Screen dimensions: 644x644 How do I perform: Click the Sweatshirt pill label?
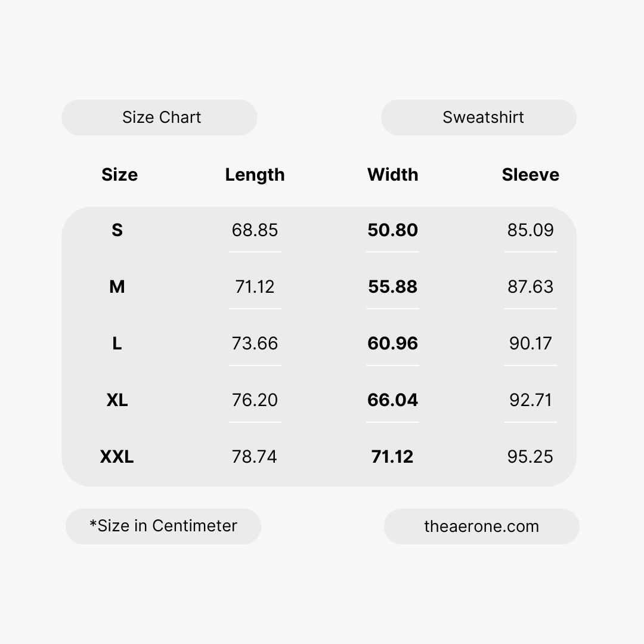(x=483, y=117)
